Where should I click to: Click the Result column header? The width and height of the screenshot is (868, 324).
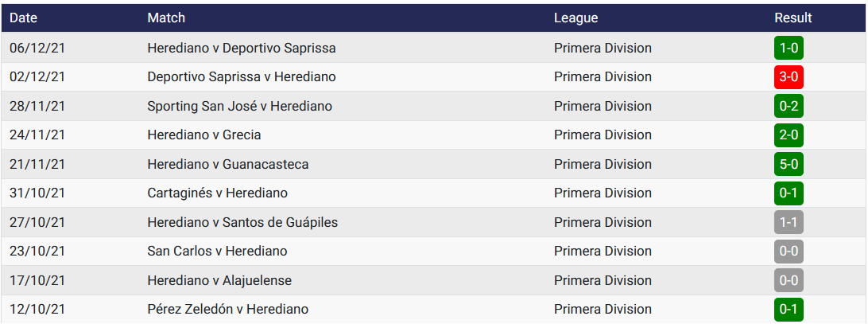point(793,18)
